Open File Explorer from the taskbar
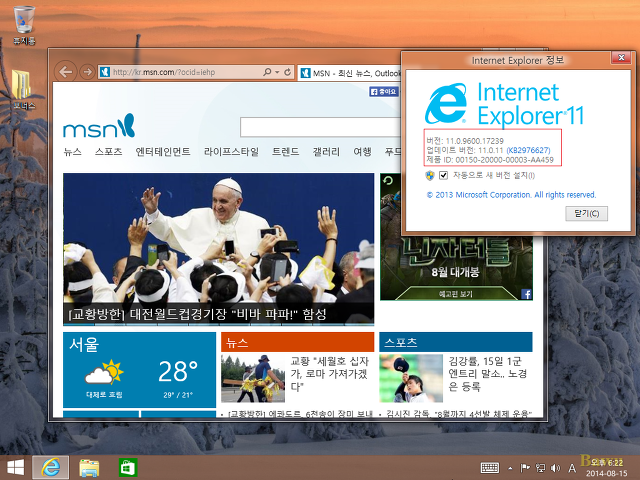The image size is (640, 480). [x=89, y=468]
